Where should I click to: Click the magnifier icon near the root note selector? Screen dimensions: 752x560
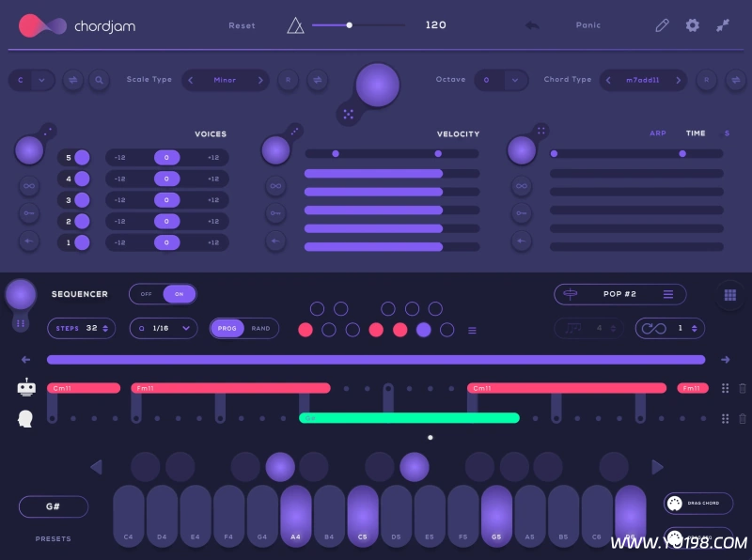98,81
